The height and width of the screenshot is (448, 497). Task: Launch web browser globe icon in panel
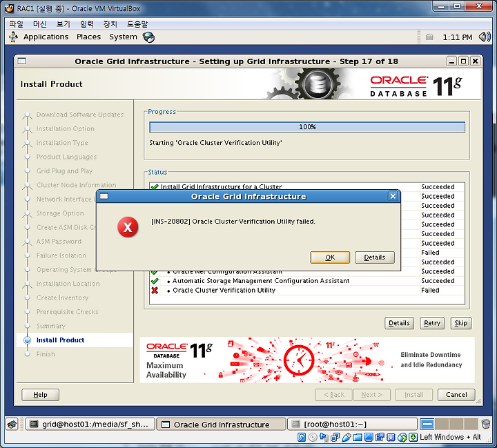pos(148,37)
